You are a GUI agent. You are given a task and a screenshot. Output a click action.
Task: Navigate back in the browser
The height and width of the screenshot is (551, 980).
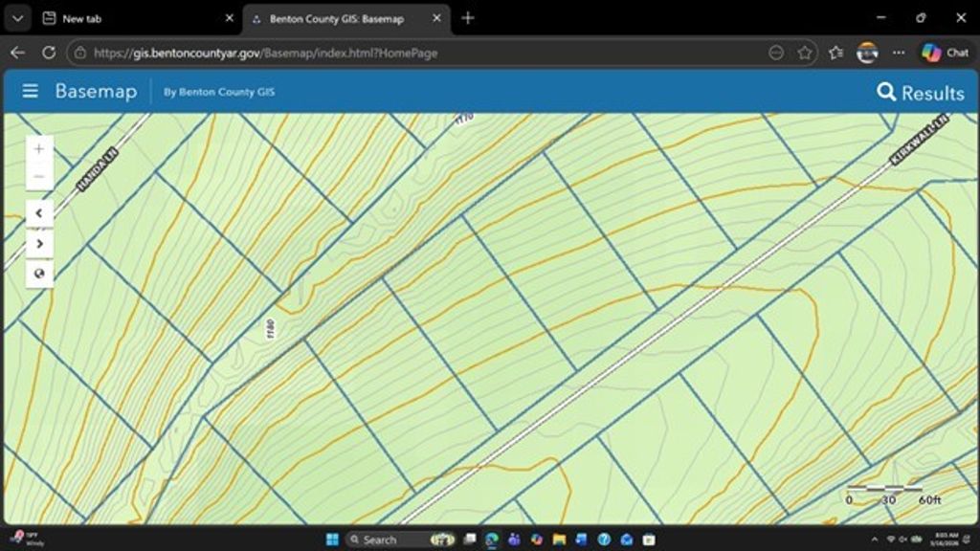click(x=17, y=53)
